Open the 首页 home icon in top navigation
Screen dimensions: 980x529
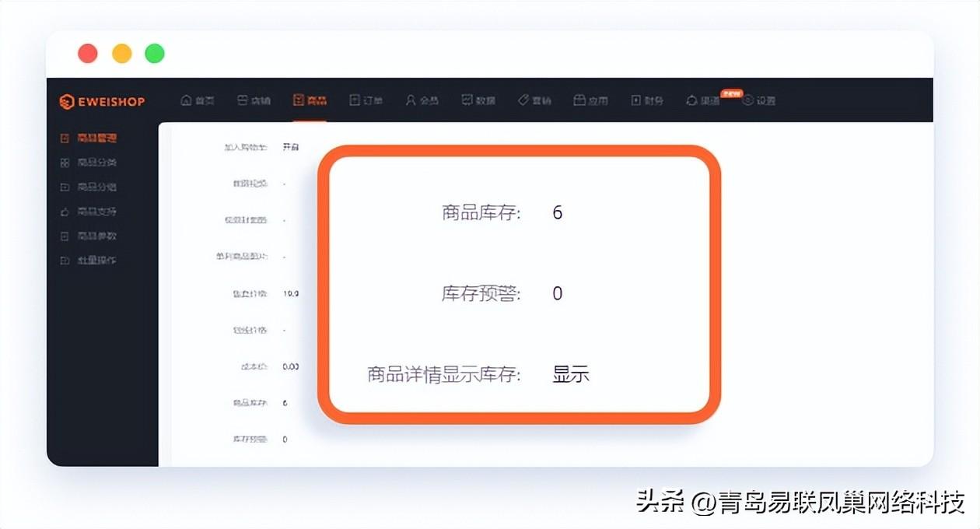coord(186,100)
